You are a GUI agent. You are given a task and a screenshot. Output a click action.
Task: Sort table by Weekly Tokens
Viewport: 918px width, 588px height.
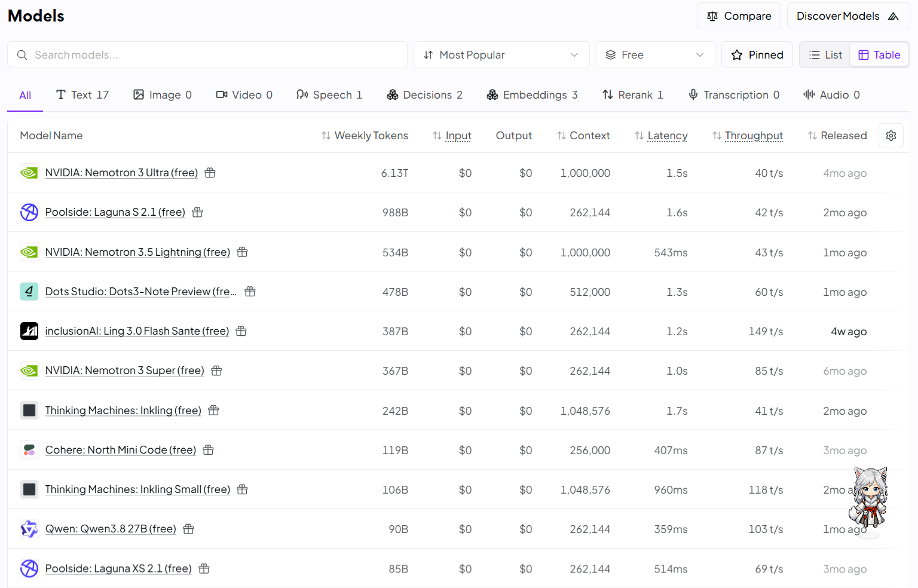pyautogui.click(x=365, y=136)
